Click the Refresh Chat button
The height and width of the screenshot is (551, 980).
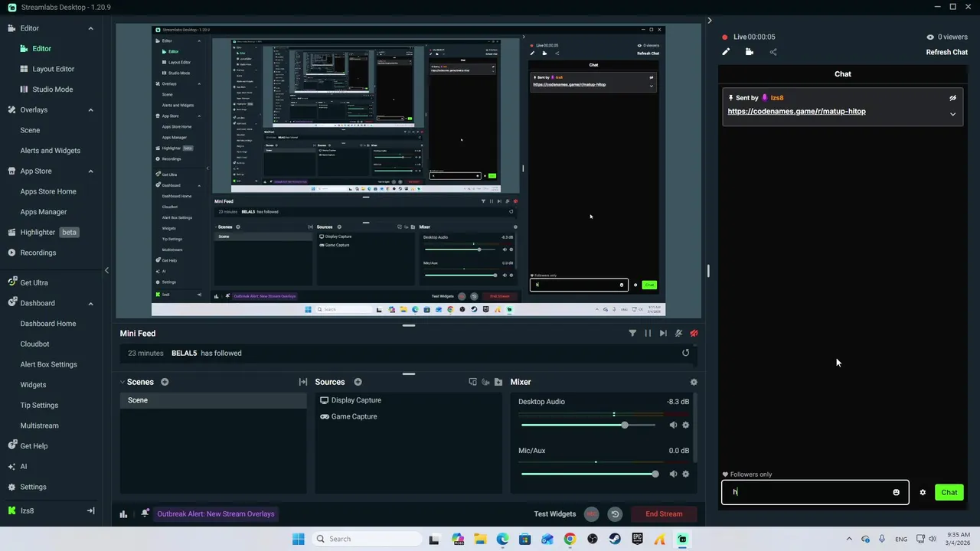pyautogui.click(x=946, y=52)
